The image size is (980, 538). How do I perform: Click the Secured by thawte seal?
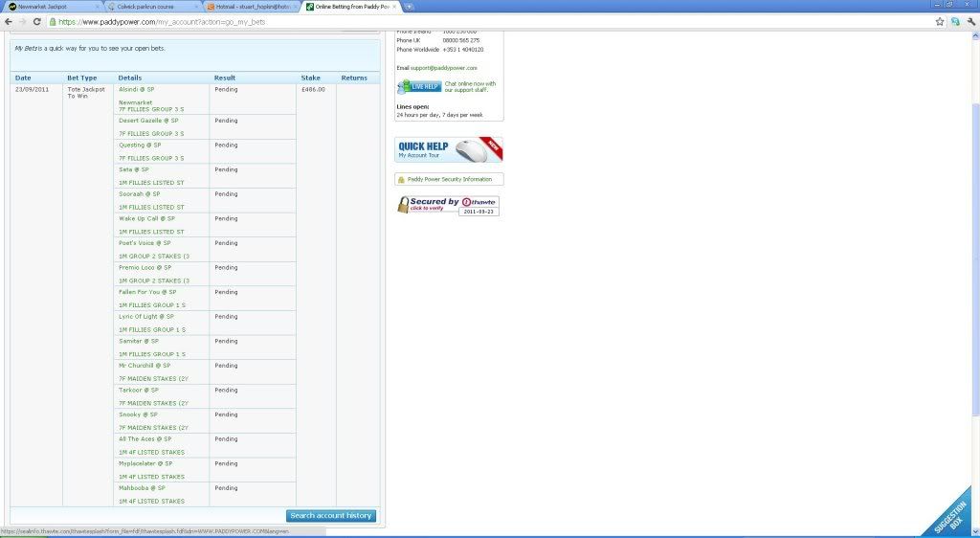pyautogui.click(x=448, y=206)
